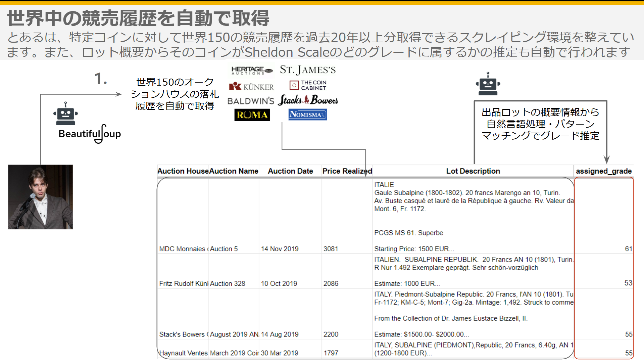Click the Price Realized column header

click(x=347, y=171)
